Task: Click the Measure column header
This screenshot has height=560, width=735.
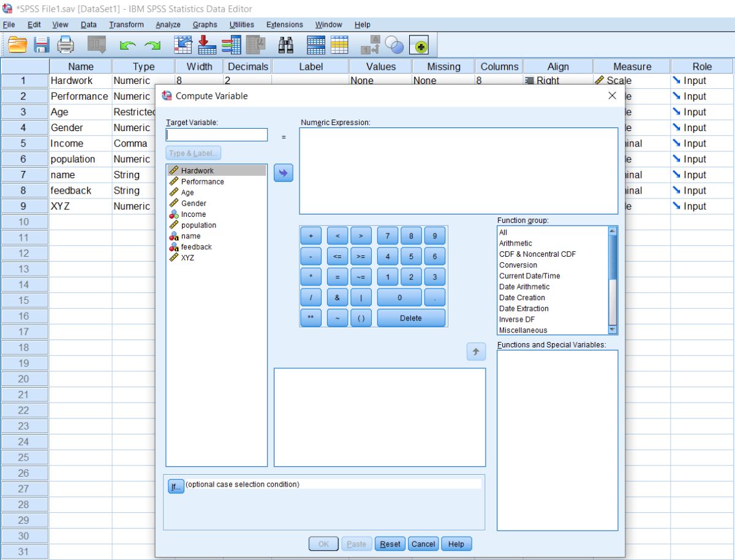Action: pyautogui.click(x=632, y=66)
